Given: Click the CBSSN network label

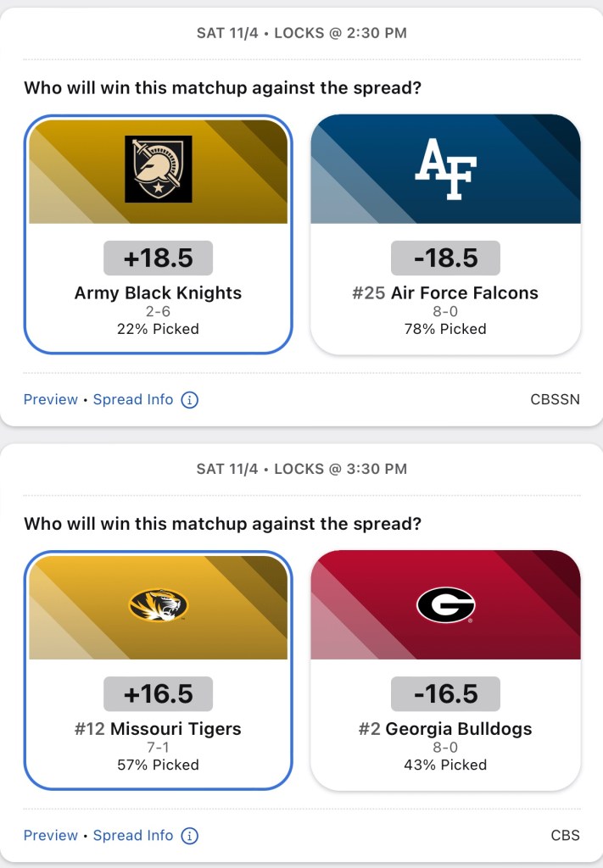Looking at the screenshot, I should tap(555, 399).
